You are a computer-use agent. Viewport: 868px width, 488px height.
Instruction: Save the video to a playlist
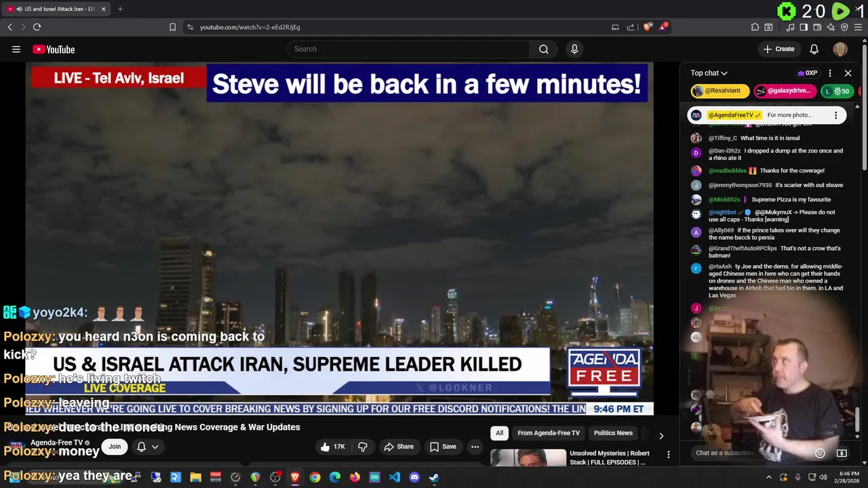click(443, 447)
